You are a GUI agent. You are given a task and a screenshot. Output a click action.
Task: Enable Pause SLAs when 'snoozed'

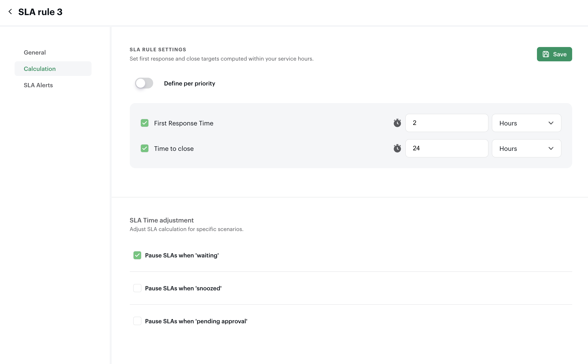(x=137, y=288)
